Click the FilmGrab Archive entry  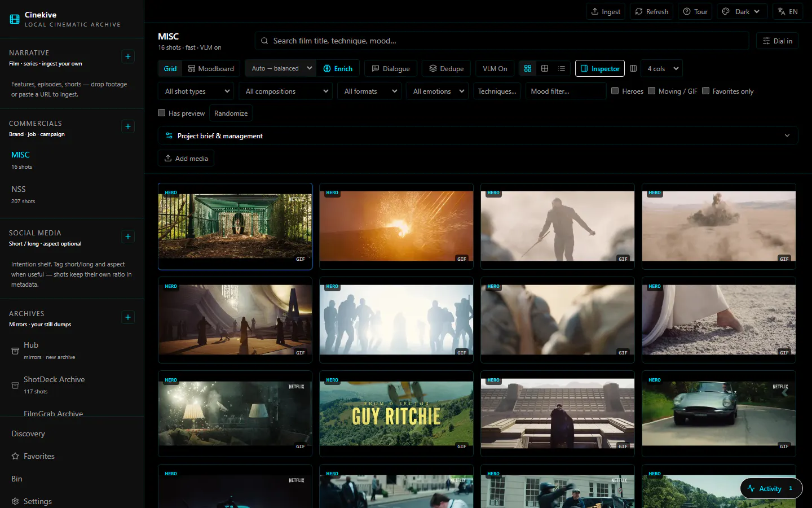coord(53,414)
